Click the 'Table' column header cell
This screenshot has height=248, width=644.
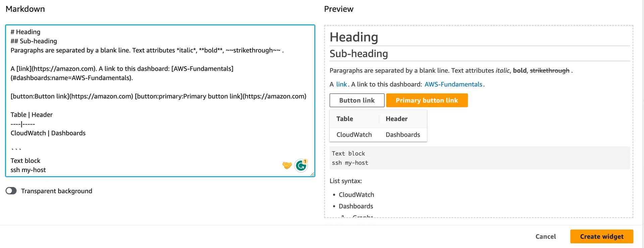click(354, 119)
